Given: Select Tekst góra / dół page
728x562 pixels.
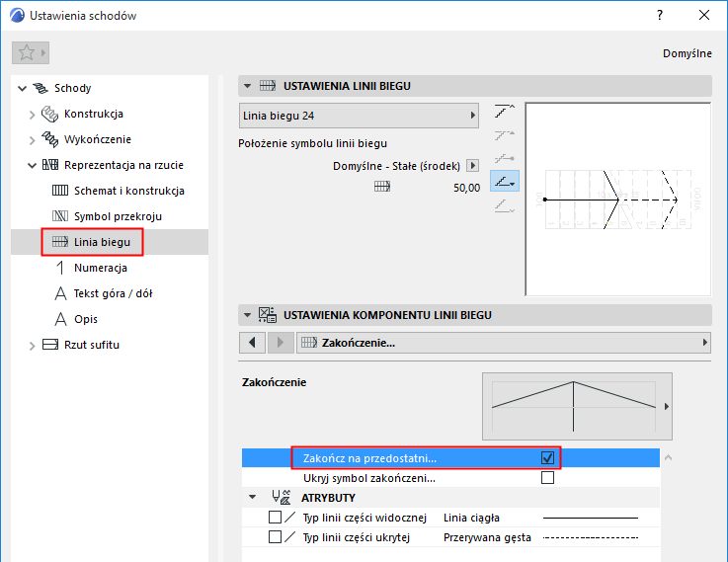Looking at the screenshot, I should (113, 293).
